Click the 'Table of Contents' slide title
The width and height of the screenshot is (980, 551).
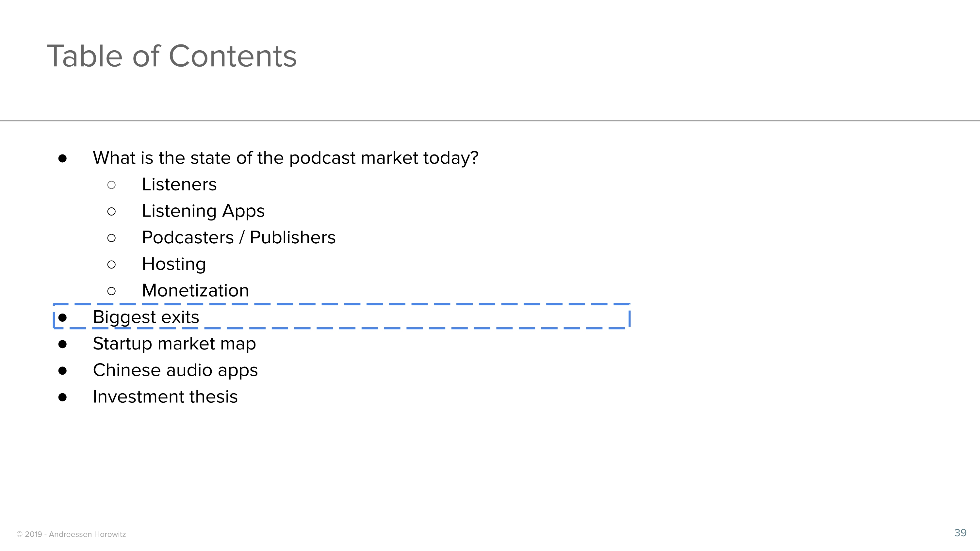tap(171, 56)
